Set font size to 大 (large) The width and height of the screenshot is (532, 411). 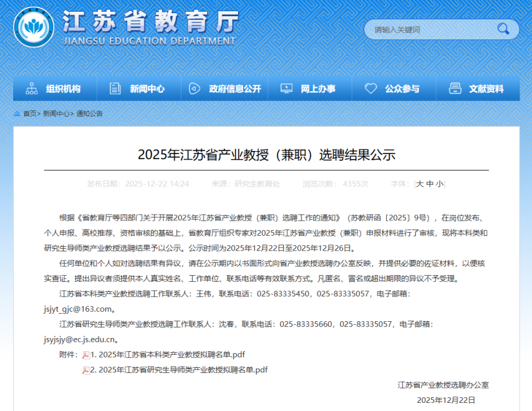pos(420,184)
